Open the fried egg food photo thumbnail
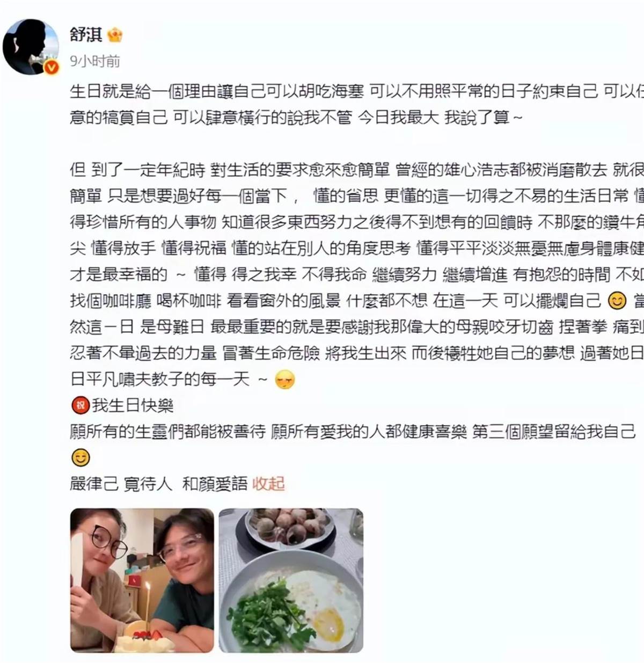The height and width of the screenshot is (663, 644). pos(291,580)
